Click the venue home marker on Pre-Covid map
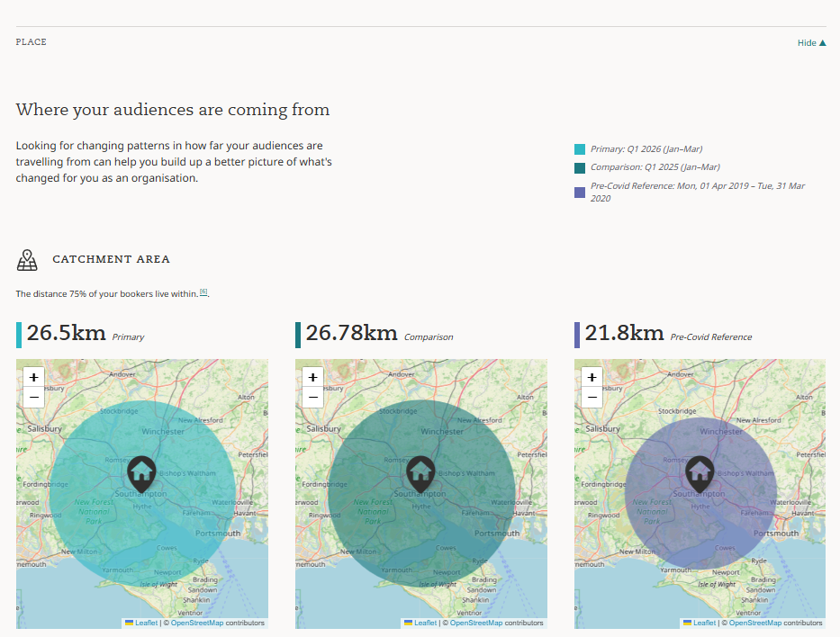 700,474
